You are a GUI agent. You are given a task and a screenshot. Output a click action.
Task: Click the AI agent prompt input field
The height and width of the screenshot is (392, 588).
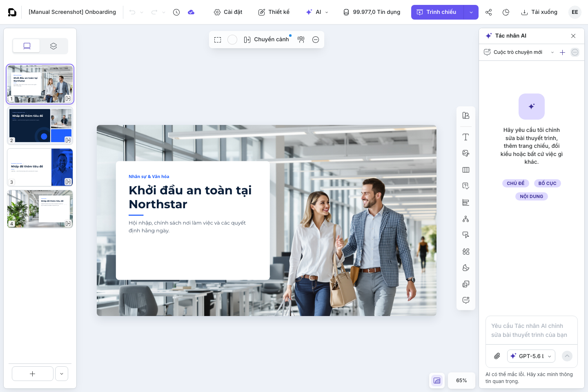click(531, 330)
